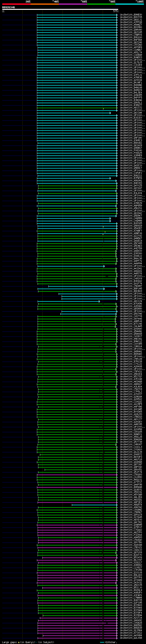Select hit label UniRef100_B3TBU3
The width and height of the screenshot is (146, 644).
pos(131,605)
